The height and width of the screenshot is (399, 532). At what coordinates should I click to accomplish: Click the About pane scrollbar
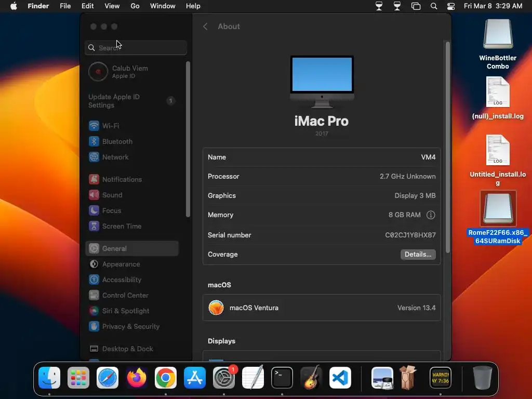447,147
